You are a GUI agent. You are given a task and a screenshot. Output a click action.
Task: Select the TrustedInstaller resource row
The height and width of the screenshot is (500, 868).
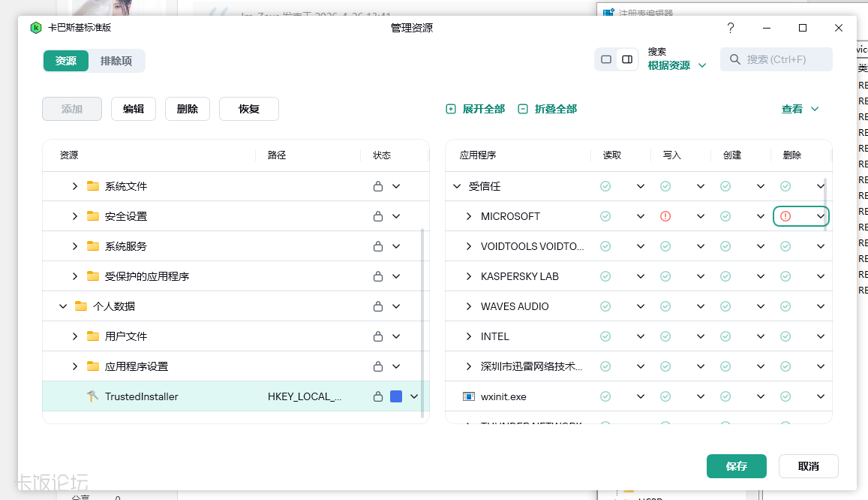click(236, 396)
